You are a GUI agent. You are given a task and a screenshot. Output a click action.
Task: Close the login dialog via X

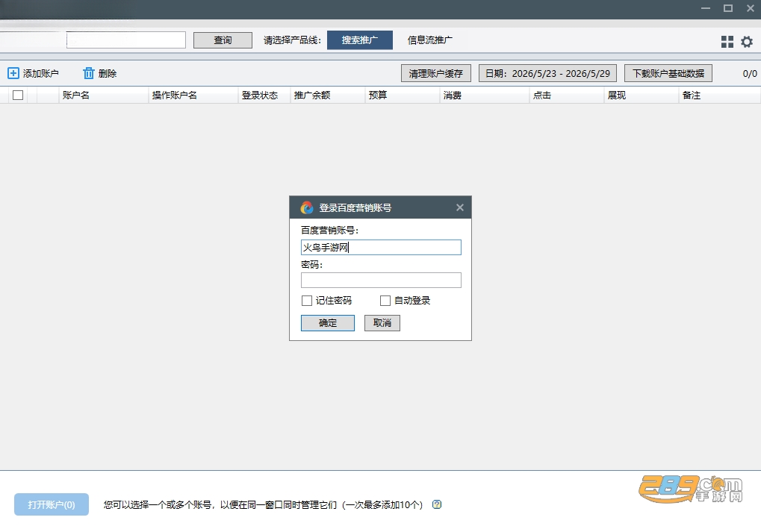(460, 207)
